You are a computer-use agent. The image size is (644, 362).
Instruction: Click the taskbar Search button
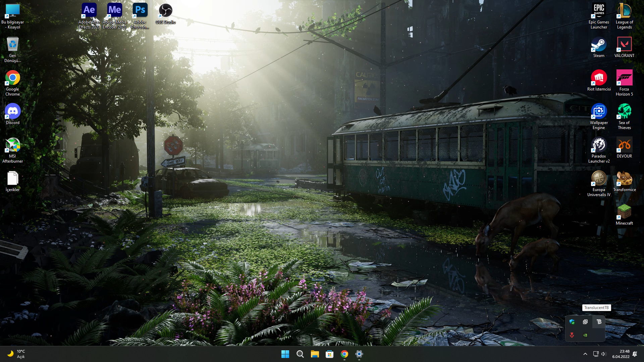(300, 354)
